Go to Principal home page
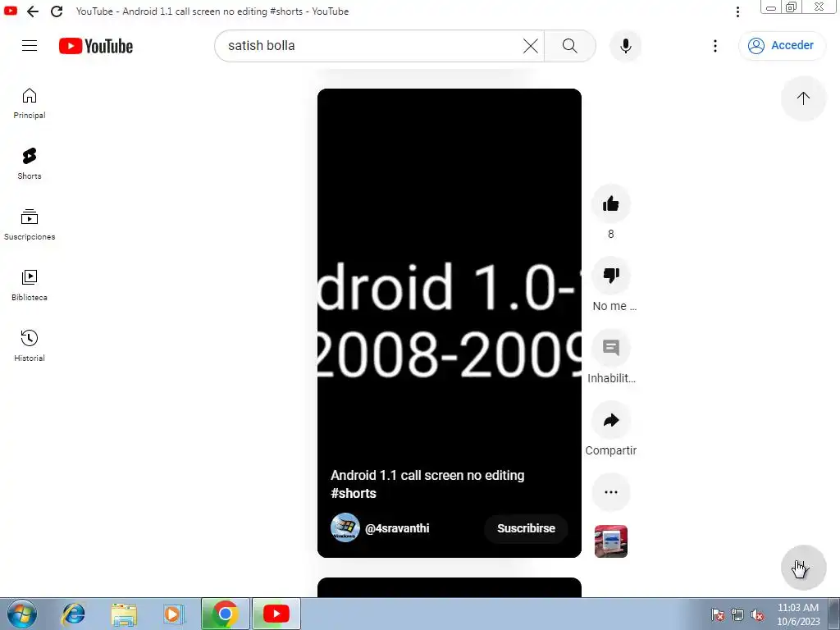This screenshot has width=840, height=630. coord(30,103)
